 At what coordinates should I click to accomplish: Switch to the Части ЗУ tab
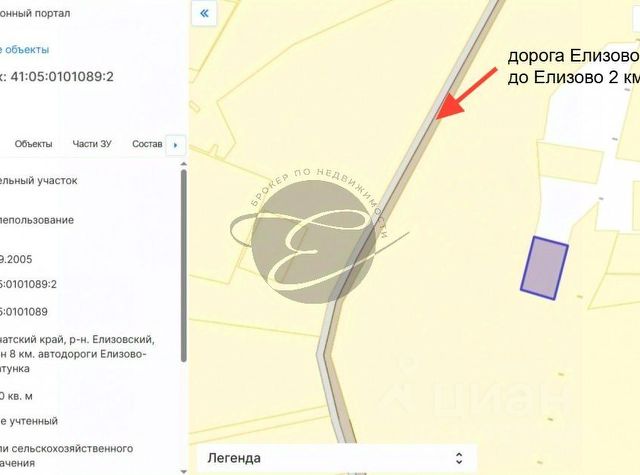(92, 144)
